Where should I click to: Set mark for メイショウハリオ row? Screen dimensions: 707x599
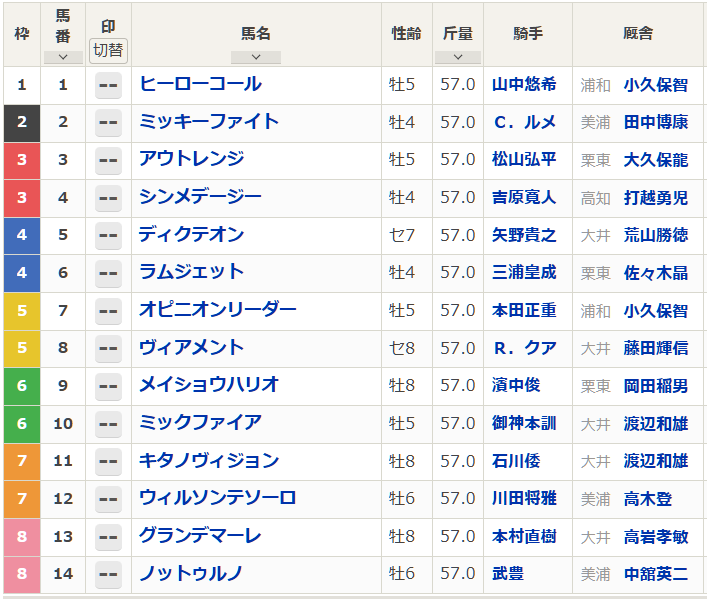108,386
